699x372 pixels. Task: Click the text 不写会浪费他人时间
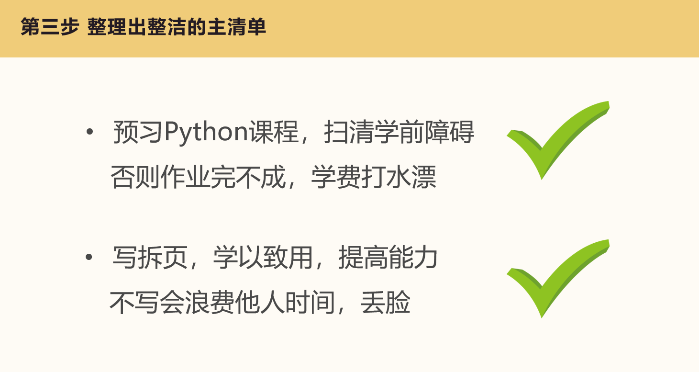coord(222,303)
